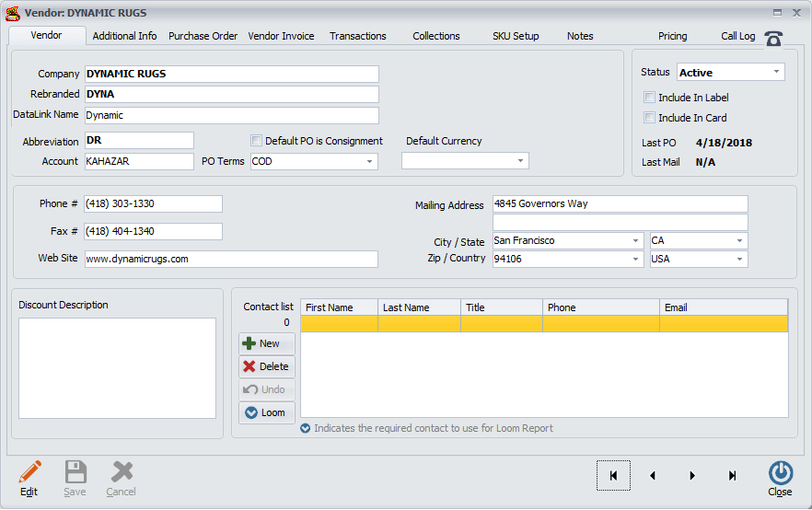This screenshot has width=812, height=510.
Task: Mark contact for Loom report
Action: (x=267, y=412)
